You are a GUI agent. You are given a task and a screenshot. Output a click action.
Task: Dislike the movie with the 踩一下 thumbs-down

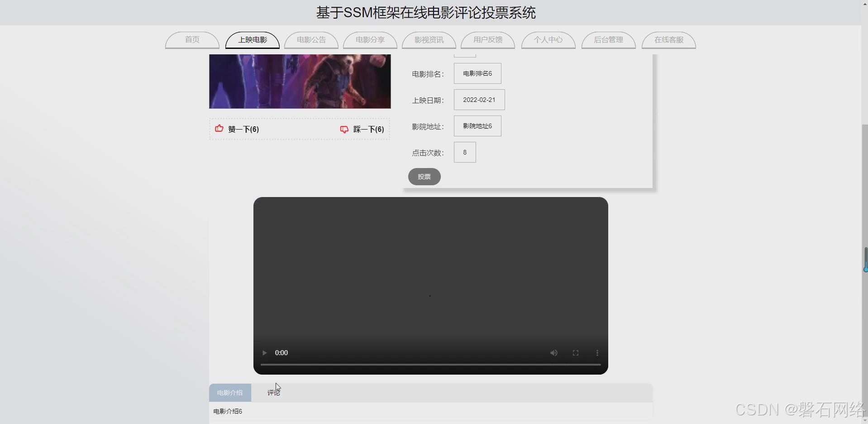click(x=362, y=129)
